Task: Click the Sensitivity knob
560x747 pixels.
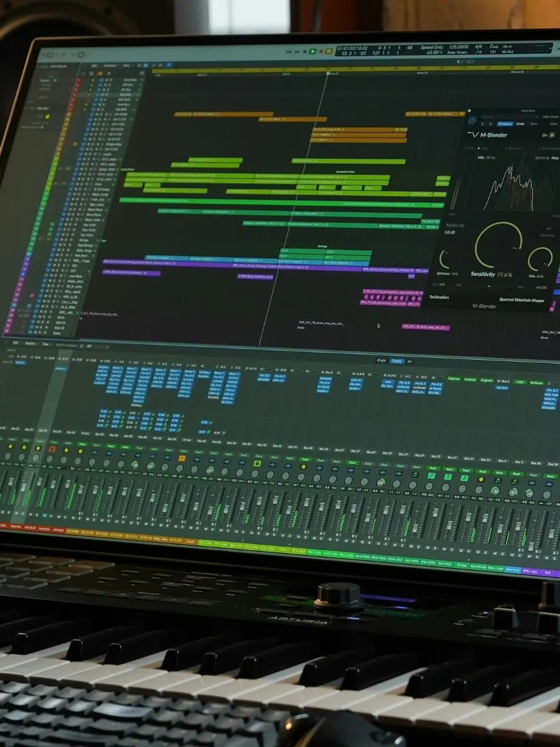Action: click(x=498, y=245)
